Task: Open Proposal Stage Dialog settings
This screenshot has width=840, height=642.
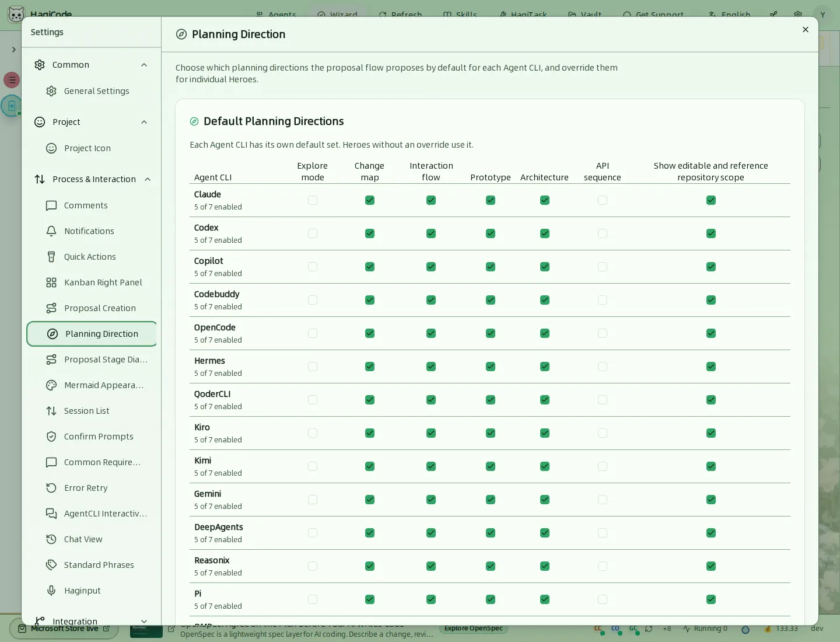Action: click(92, 360)
